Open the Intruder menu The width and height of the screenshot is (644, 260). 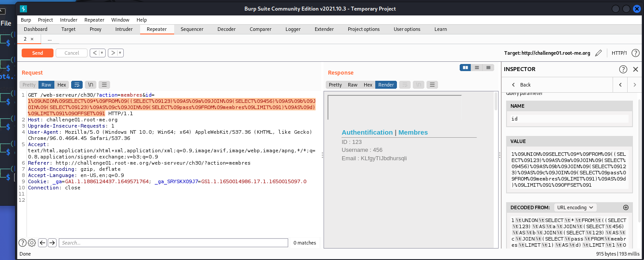click(x=69, y=20)
